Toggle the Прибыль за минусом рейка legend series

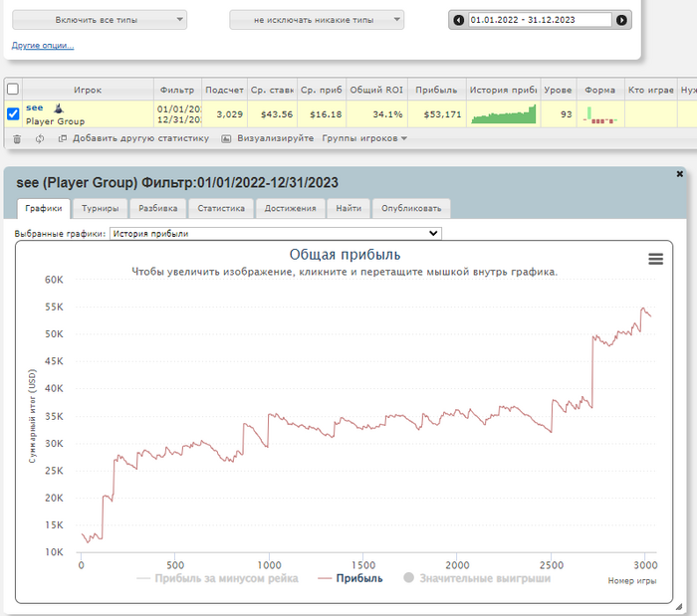point(217,579)
